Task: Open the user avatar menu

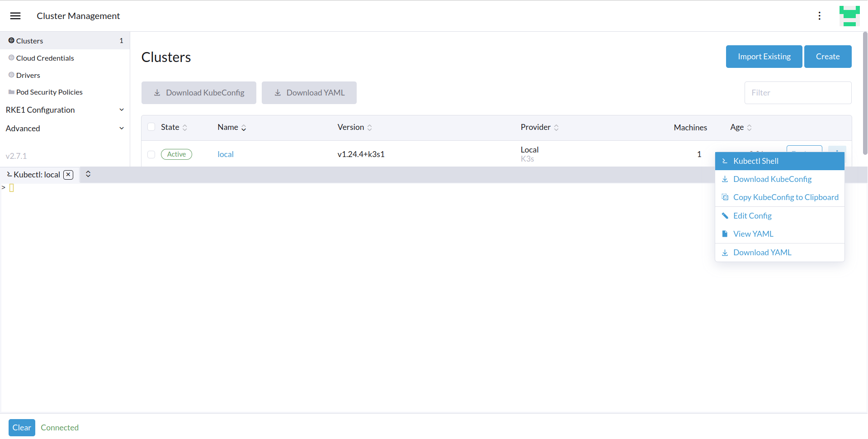Action: click(x=849, y=16)
